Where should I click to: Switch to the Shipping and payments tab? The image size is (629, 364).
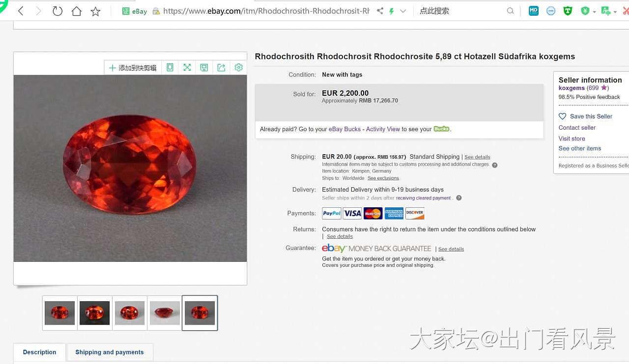click(110, 352)
